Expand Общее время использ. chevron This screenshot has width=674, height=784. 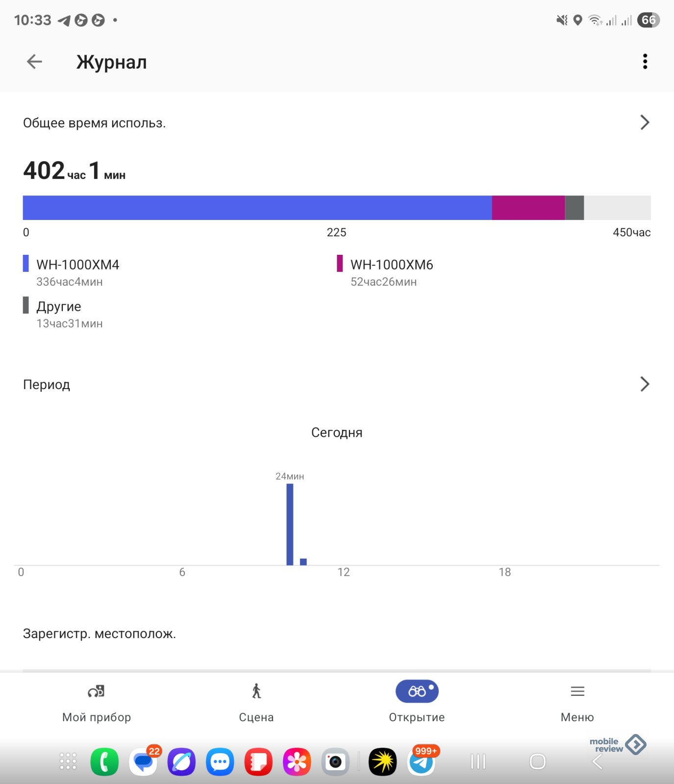pyautogui.click(x=644, y=122)
